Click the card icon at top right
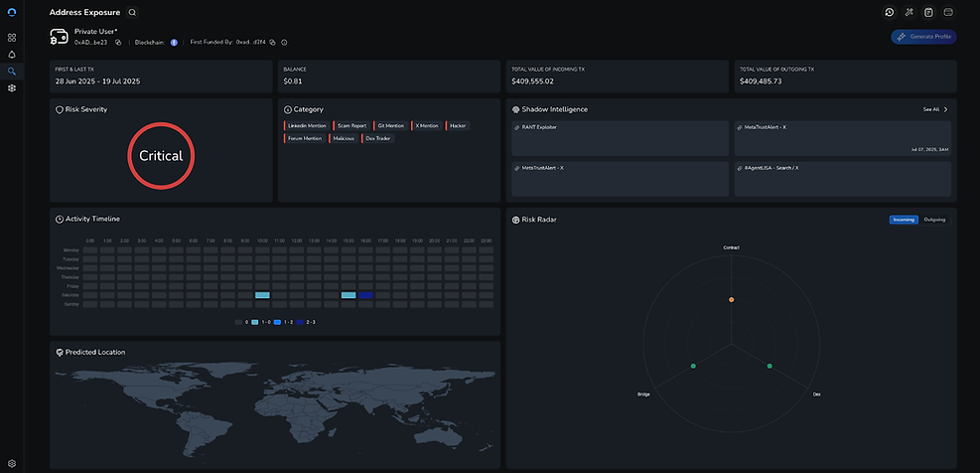Image resolution: width=980 pixels, height=473 pixels. coord(948,12)
